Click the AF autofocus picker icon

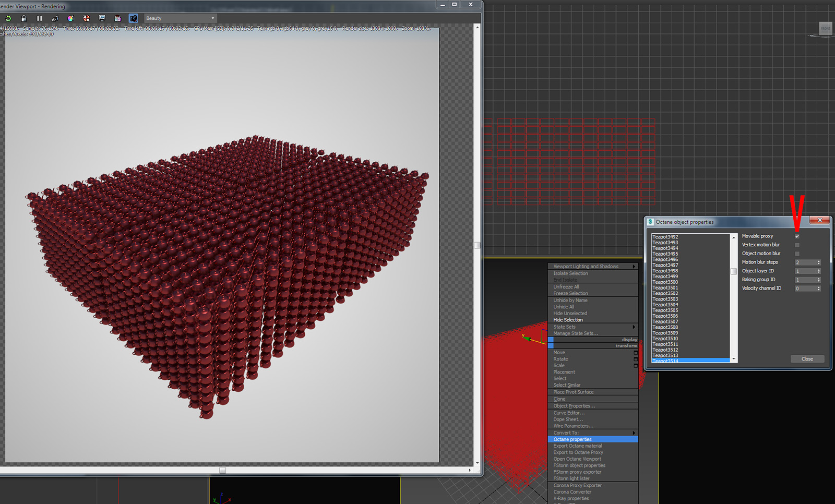(55, 18)
